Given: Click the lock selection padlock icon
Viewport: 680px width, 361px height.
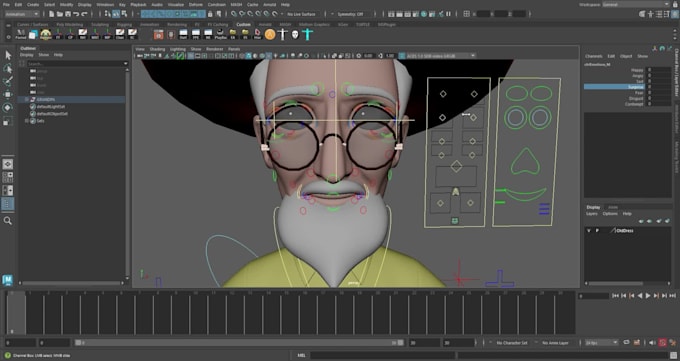Looking at the screenshot, I should [x=210, y=14].
